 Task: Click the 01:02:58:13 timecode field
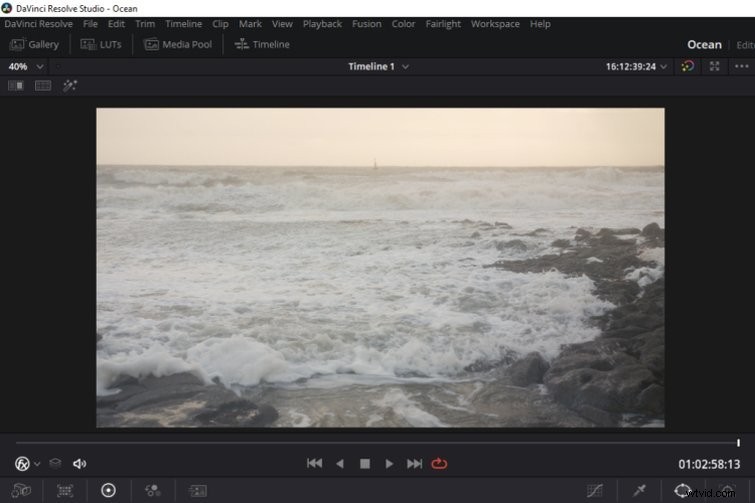coord(709,464)
